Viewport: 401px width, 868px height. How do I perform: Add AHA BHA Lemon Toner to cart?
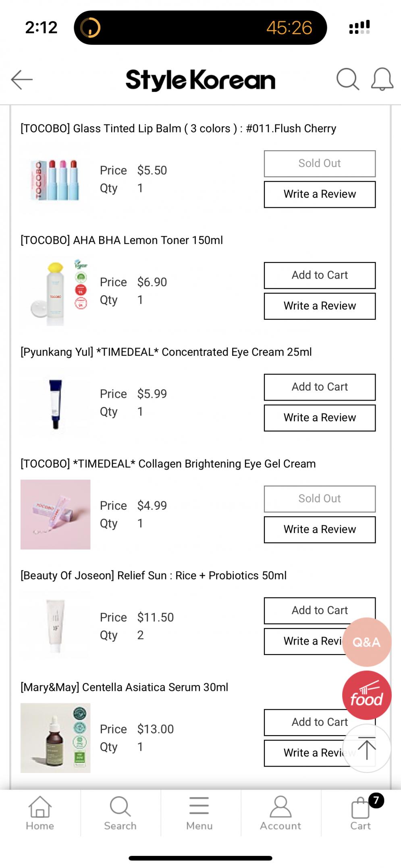tap(320, 275)
